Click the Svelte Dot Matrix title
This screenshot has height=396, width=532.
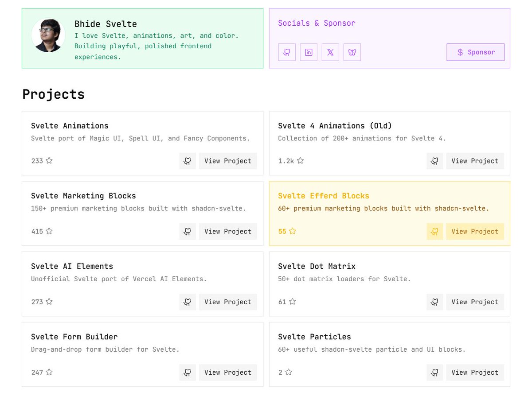(x=317, y=266)
